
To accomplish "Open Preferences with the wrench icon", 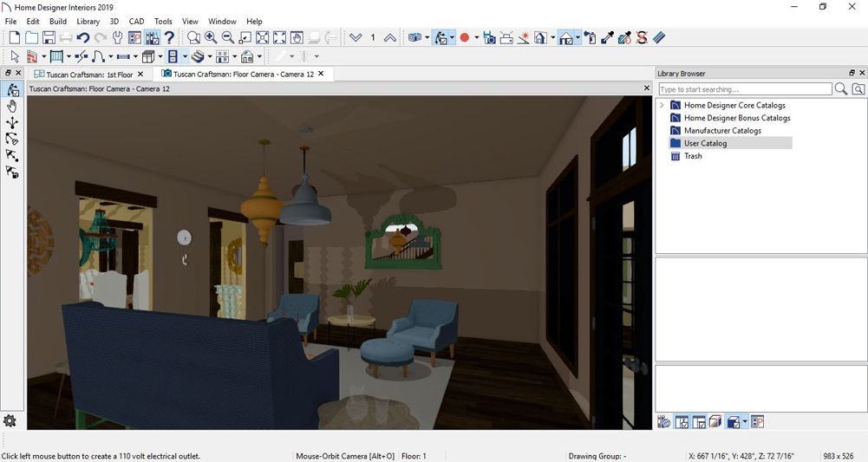I will click(x=117, y=37).
